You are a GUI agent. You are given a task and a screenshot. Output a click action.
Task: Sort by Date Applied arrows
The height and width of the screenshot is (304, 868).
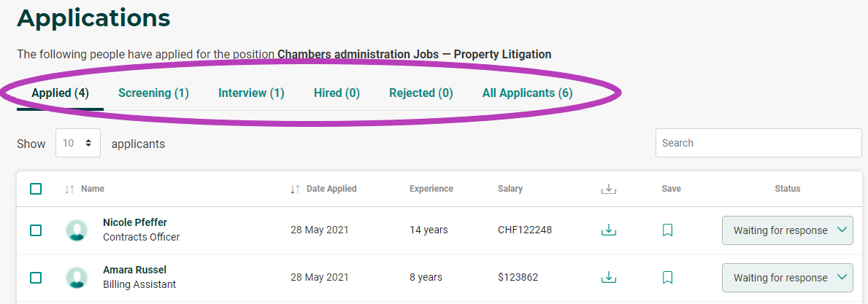click(x=296, y=189)
